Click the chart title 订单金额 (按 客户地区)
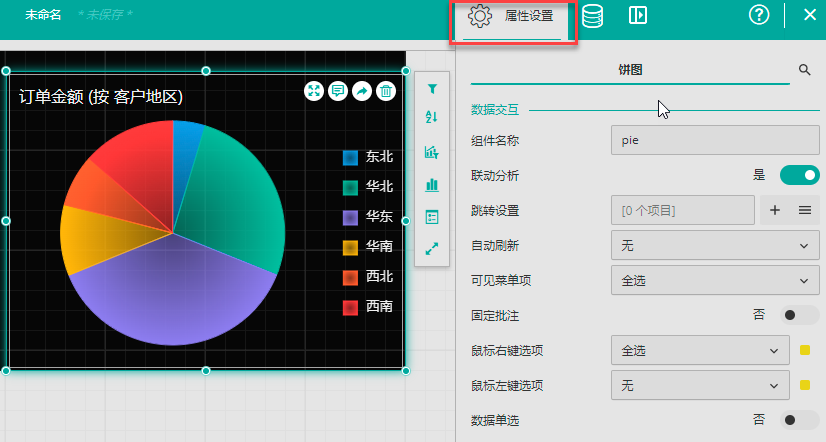826x442 pixels. pos(101,97)
